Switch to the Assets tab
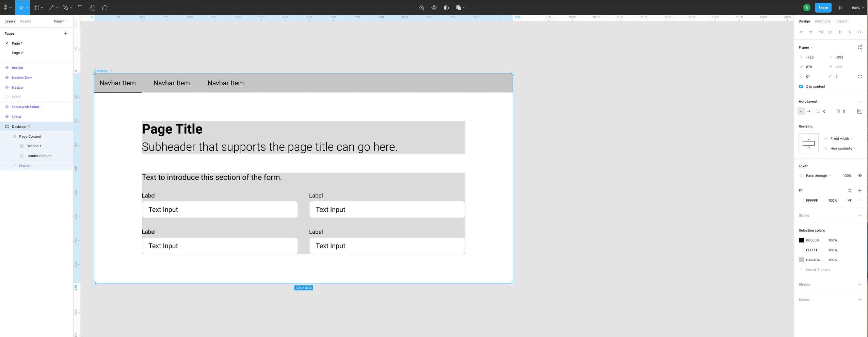The width and height of the screenshot is (868, 337). tap(26, 21)
